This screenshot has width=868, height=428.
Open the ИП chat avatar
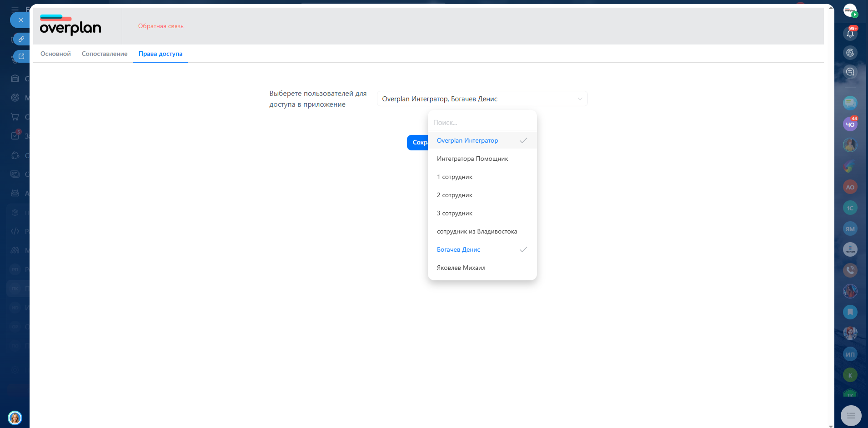[x=850, y=354]
